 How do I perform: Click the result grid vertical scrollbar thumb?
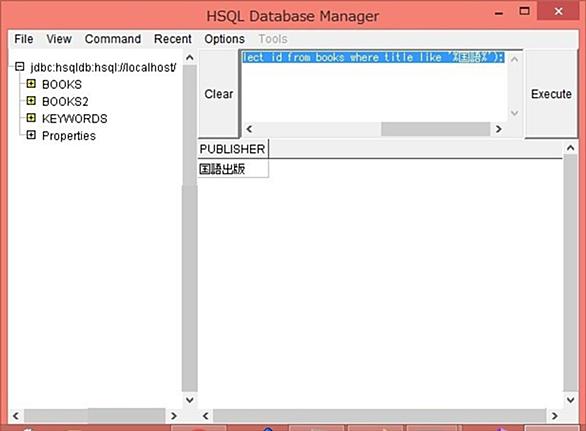[570, 273]
